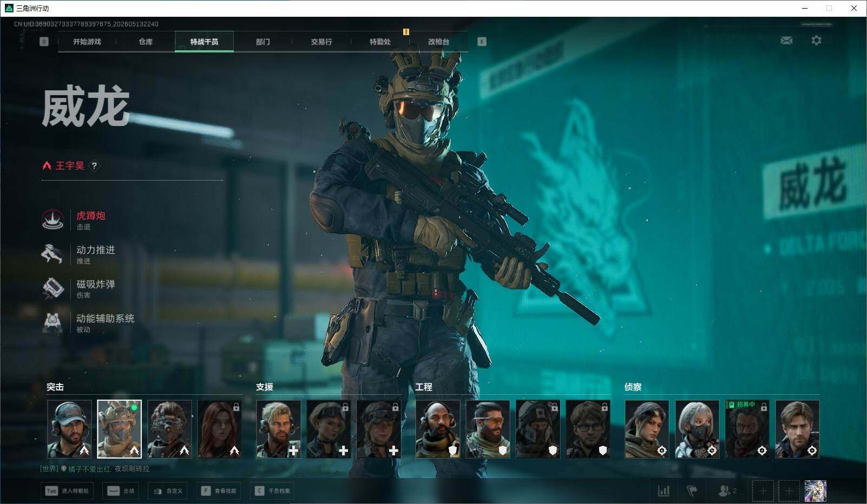This screenshot has width=867, height=504.
Task: Click the 磁吸炸弹 skill name
Action: (x=96, y=284)
